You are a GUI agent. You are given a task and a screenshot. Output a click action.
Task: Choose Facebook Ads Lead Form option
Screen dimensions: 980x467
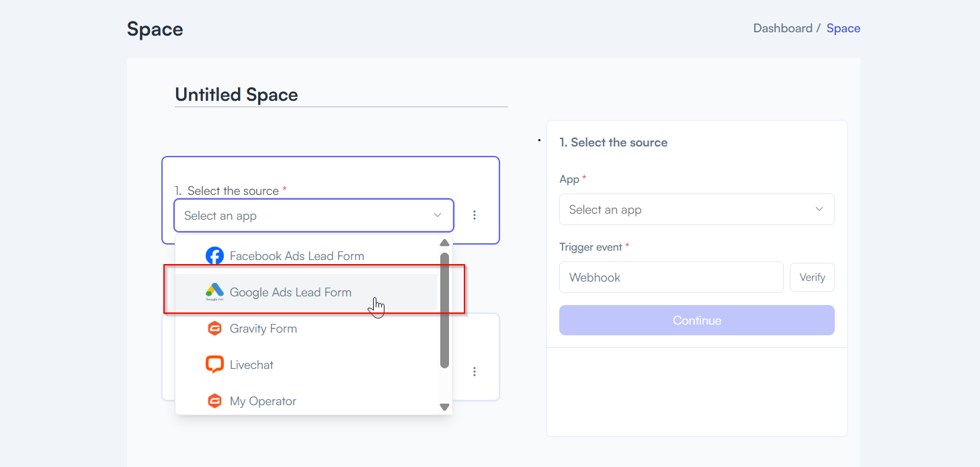click(307, 256)
